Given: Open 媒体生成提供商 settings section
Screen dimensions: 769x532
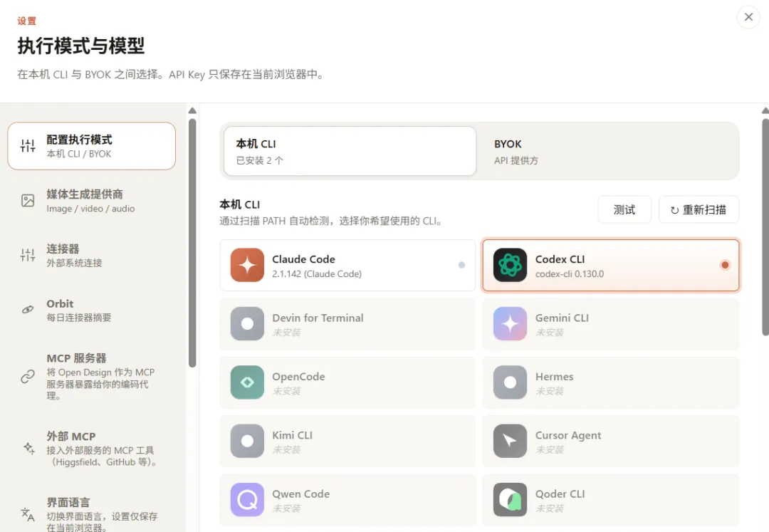Looking at the screenshot, I should click(x=92, y=201).
